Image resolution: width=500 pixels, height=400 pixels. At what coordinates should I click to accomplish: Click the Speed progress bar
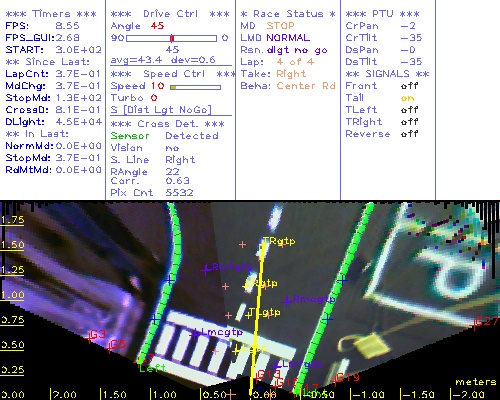195,87
